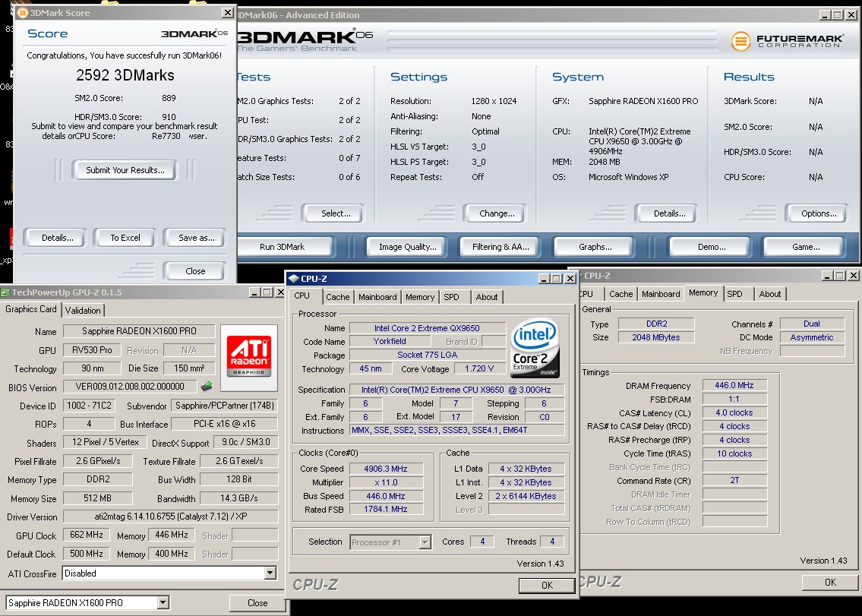Click the To Excel button
862x616 pixels.
coord(125,238)
